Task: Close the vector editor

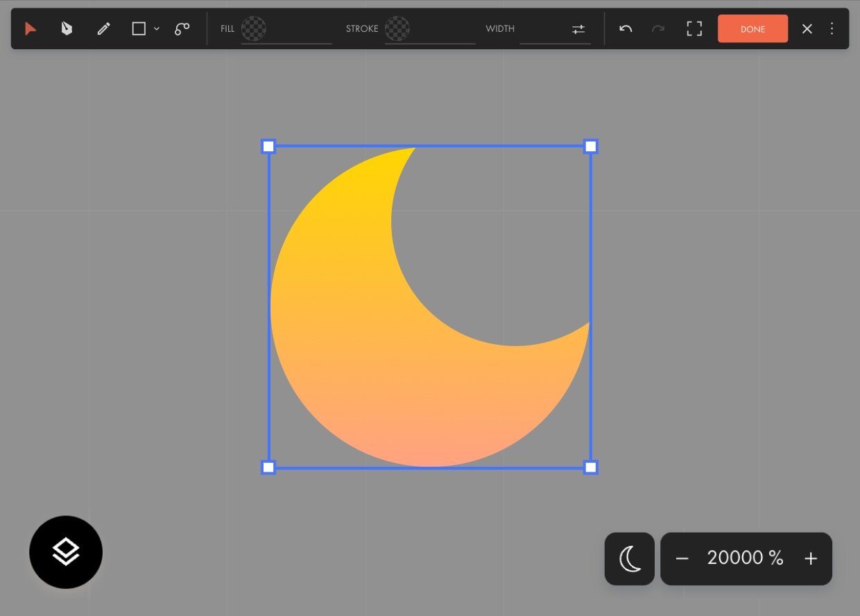Action: pos(807,28)
